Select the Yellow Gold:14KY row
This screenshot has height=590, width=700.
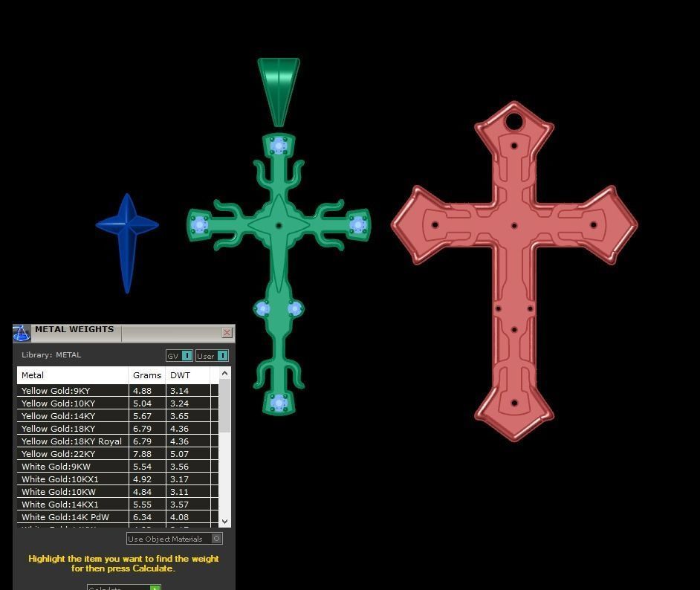tap(117, 415)
